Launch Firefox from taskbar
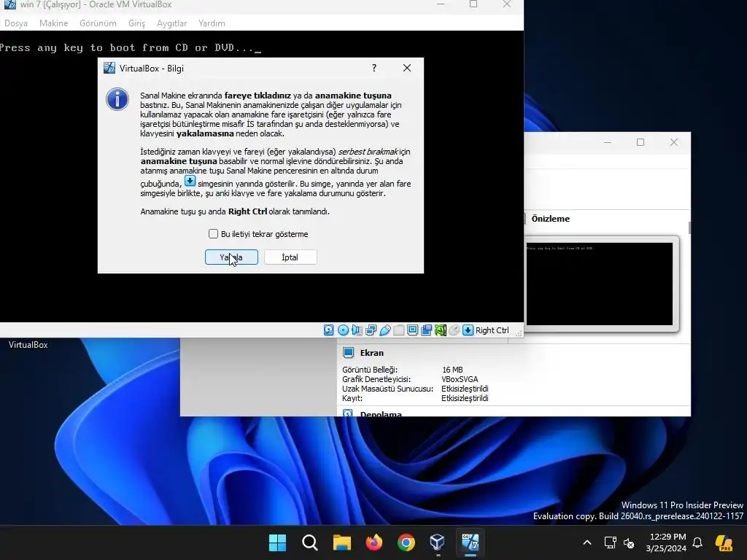The height and width of the screenshot is (560, 747). click(x=374, y=542)
